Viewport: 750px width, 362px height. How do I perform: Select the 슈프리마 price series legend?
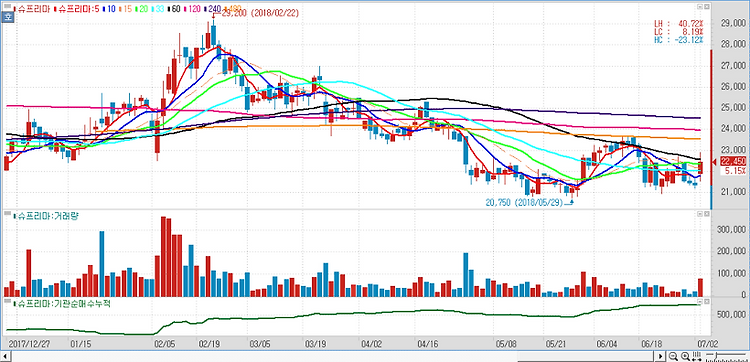click(32, 9)
